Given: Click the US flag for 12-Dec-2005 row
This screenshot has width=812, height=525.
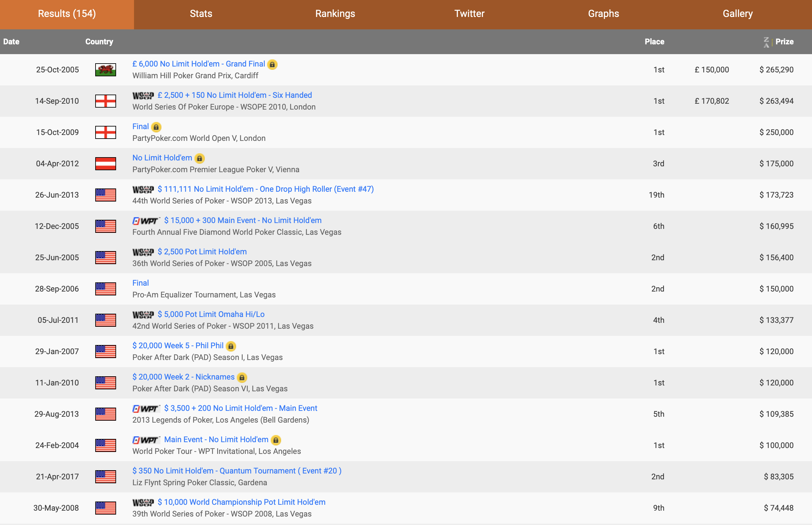Looking at the screenshot, I should (x=105, y=226).
